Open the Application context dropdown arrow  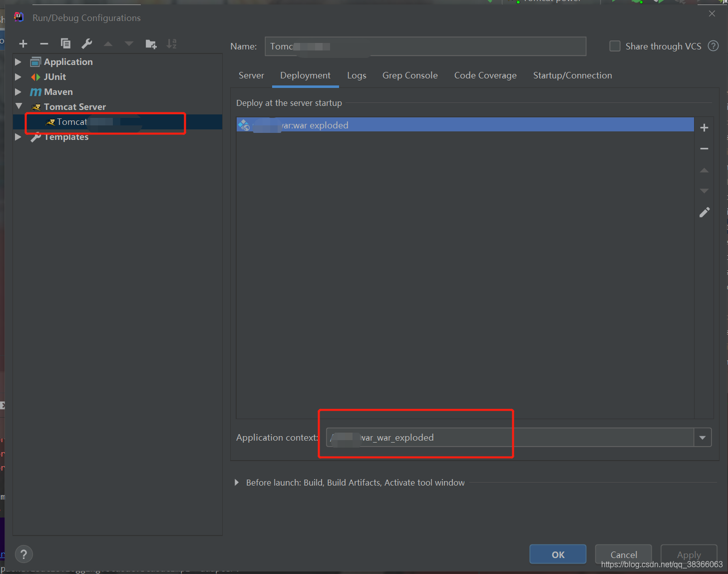tap(703, 438)
